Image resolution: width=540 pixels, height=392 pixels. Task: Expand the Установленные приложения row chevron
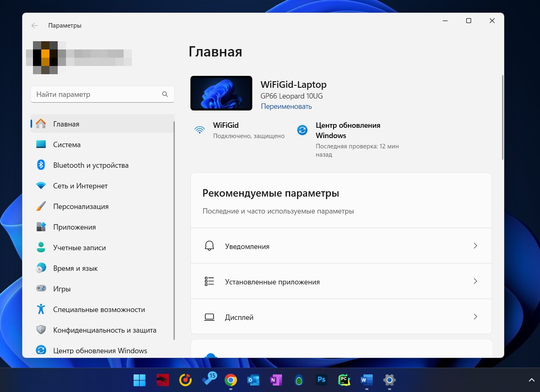[475, 281]
